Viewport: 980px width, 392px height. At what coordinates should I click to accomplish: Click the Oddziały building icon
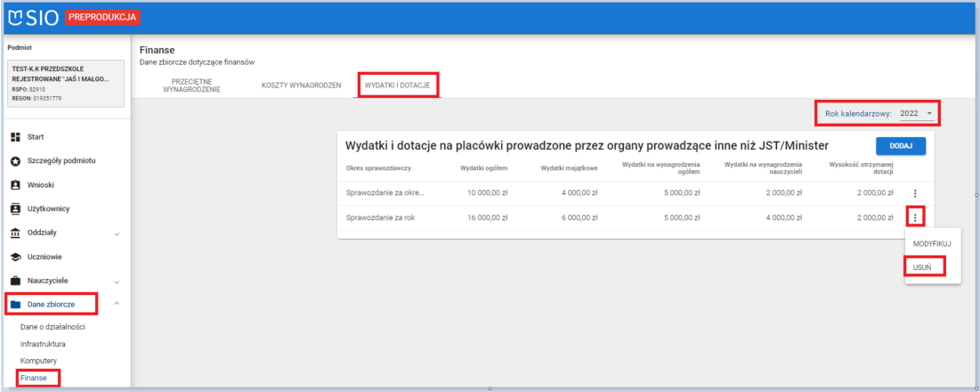pyautogui.click(x=16, y=233)
